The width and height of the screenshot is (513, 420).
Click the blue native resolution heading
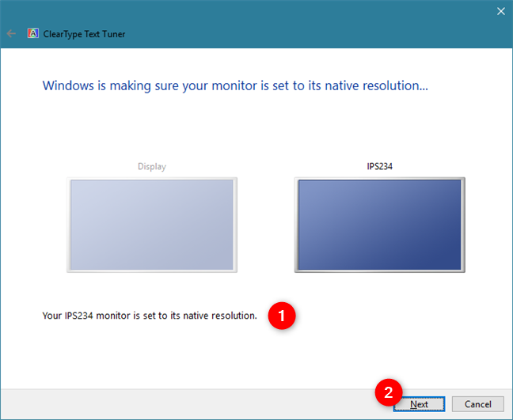tap(235, 85)
